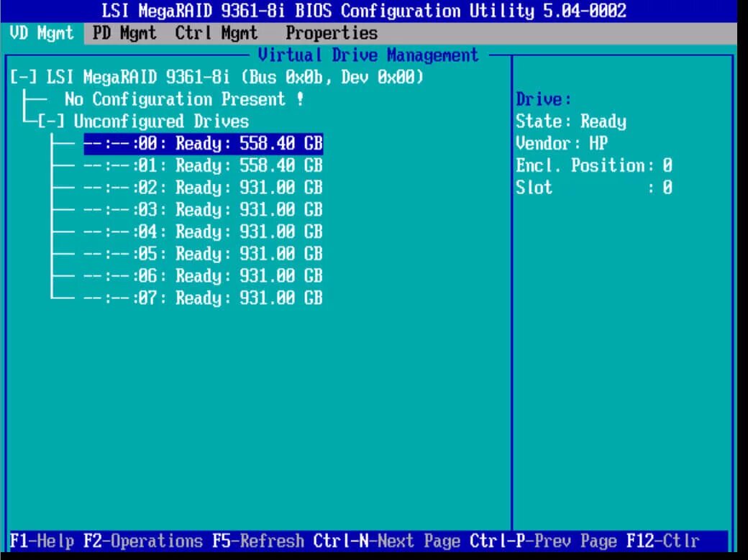Click the Ctrl-P-Prev Page shortcut
The height and width of the screenshot is (560, 748).
543,541
